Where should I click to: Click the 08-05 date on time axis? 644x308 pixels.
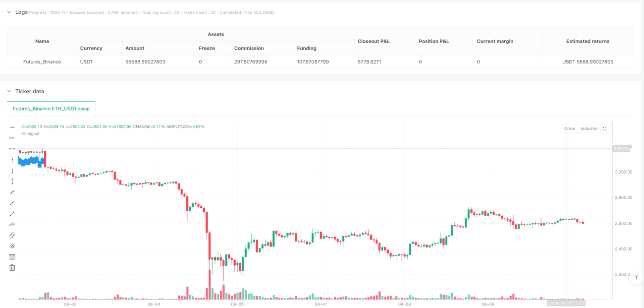pos(237,304)
